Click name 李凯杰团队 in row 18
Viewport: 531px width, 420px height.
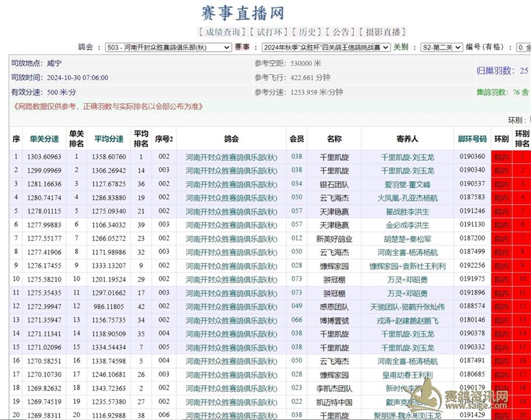click(x=334, y=389)
